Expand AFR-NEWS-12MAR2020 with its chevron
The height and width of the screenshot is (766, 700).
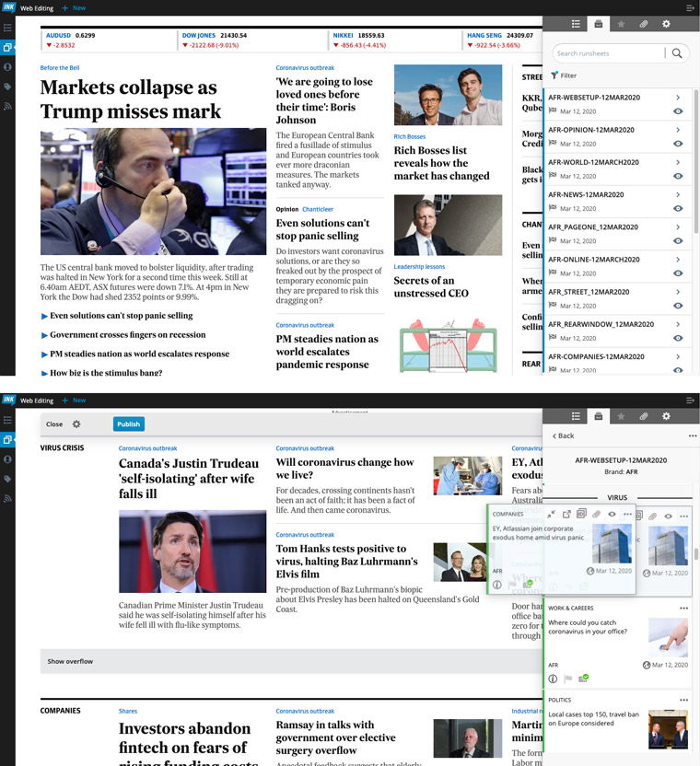tap(678, 194)
